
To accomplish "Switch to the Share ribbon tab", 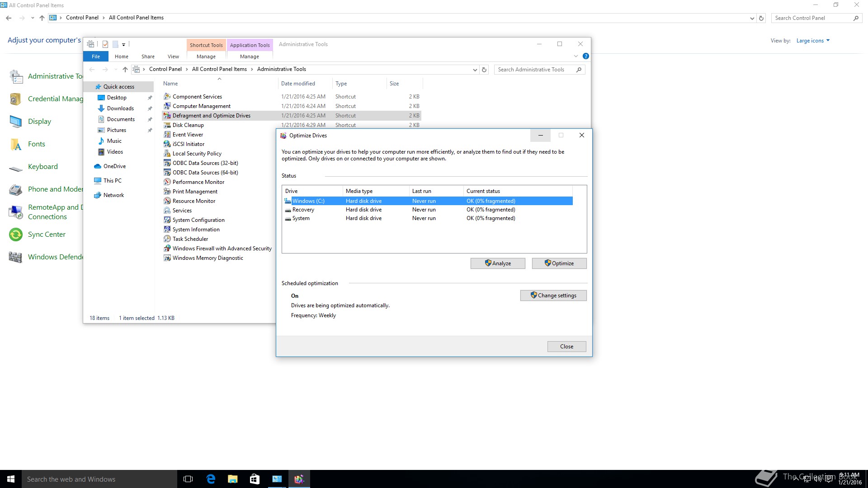I will click(148, 56).
